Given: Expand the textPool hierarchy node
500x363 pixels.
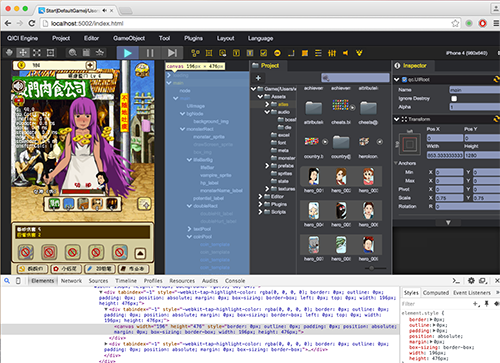Looking at the screenshot, I should point(189,229).
